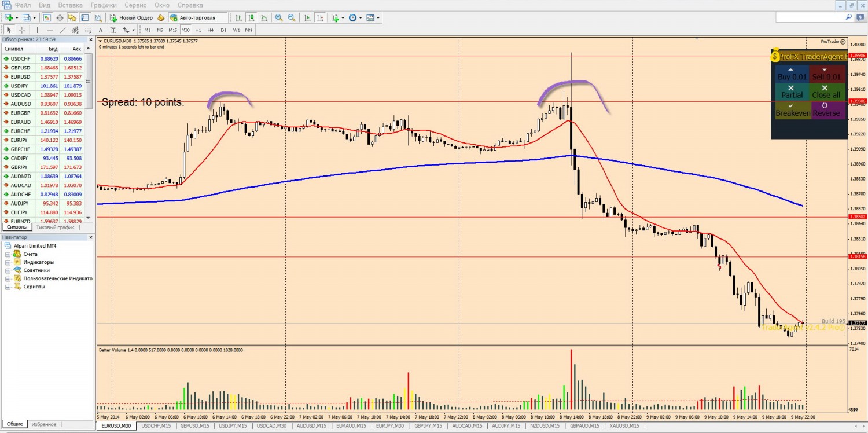Toggle chart shift icon
The height and width of the screenshot is (433, 868).
pyautogui.click(x=321, y=18)
